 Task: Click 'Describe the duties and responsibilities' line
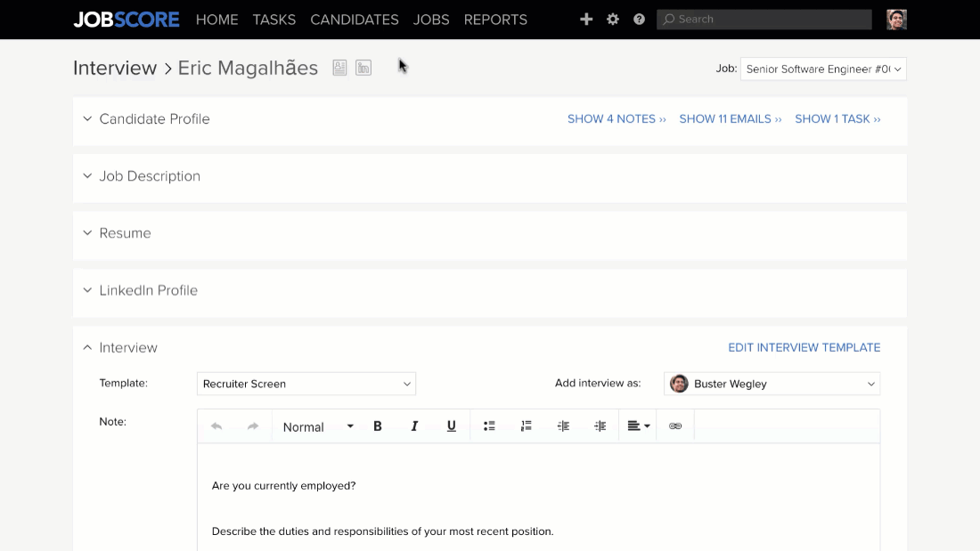pos(382,531)
